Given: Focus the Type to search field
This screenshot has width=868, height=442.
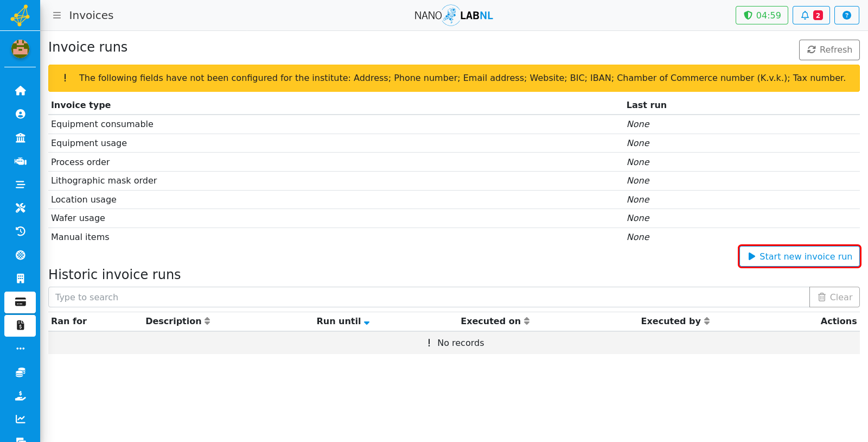Looking at the screenshot, I should (429, 297).
